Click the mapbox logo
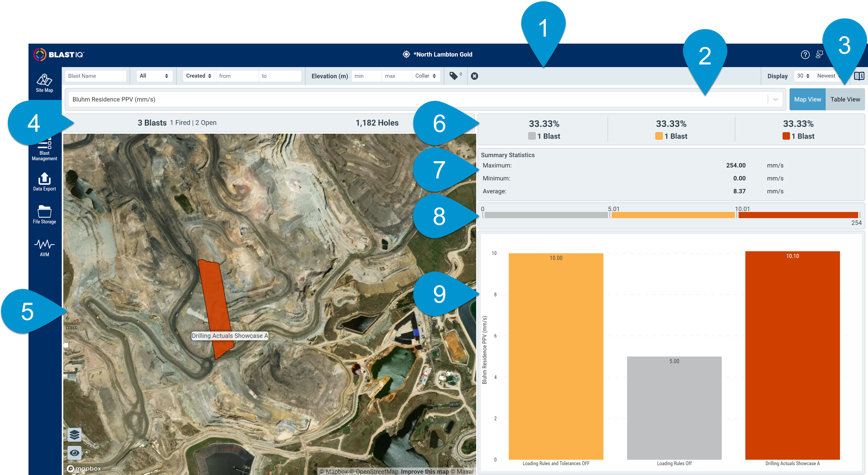 tap(84, 469)
